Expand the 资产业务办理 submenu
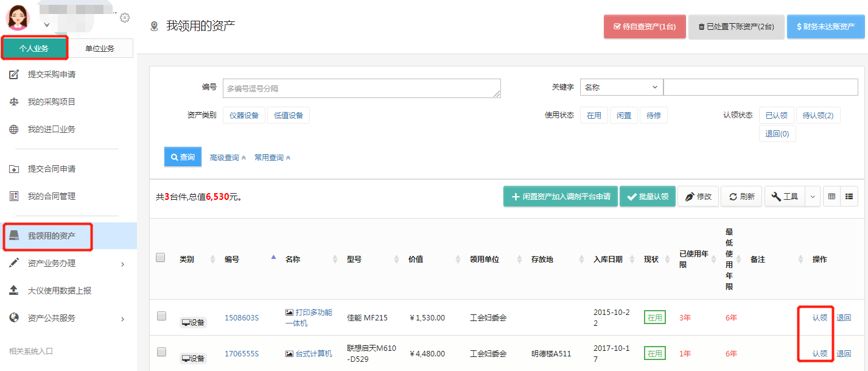 122,264
